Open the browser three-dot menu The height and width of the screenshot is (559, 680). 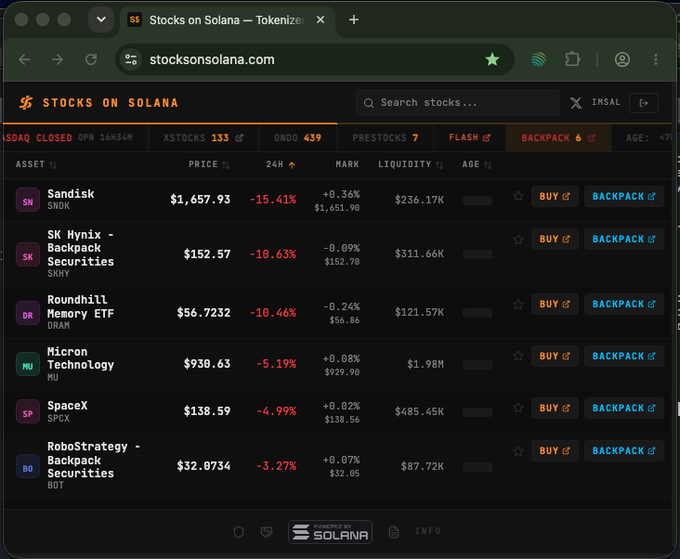(x=656, y=59)
